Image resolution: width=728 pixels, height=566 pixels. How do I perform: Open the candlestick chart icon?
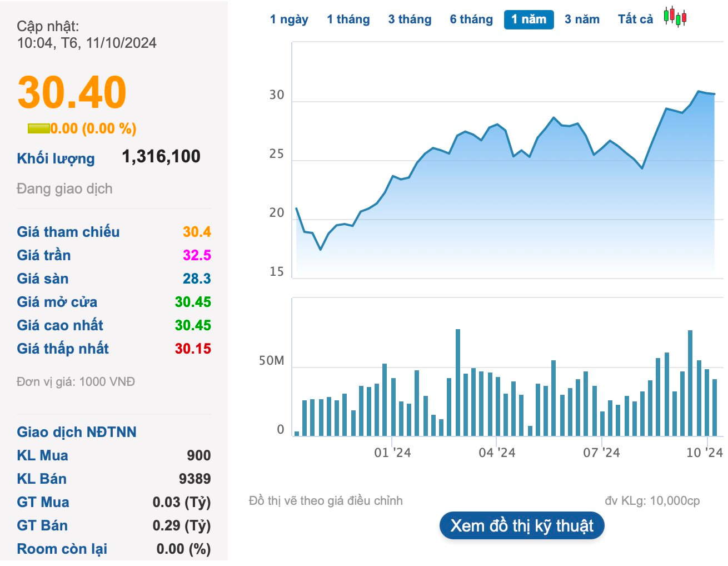coord(675,17)
